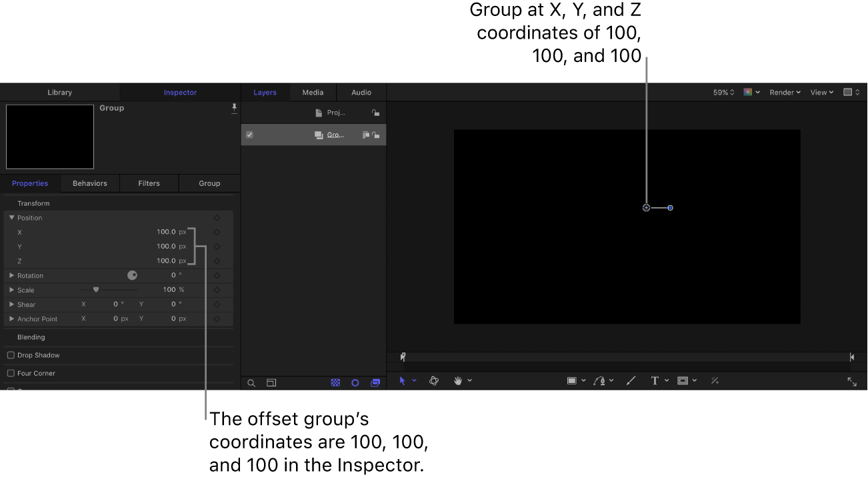Open the Render menu

click(784, 92)
